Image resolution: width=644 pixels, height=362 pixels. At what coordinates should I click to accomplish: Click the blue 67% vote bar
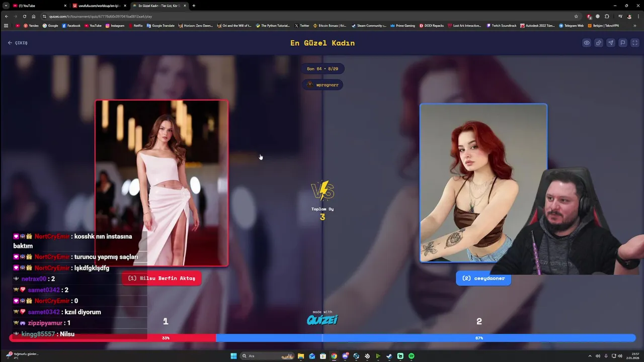(x=426, y=338)
